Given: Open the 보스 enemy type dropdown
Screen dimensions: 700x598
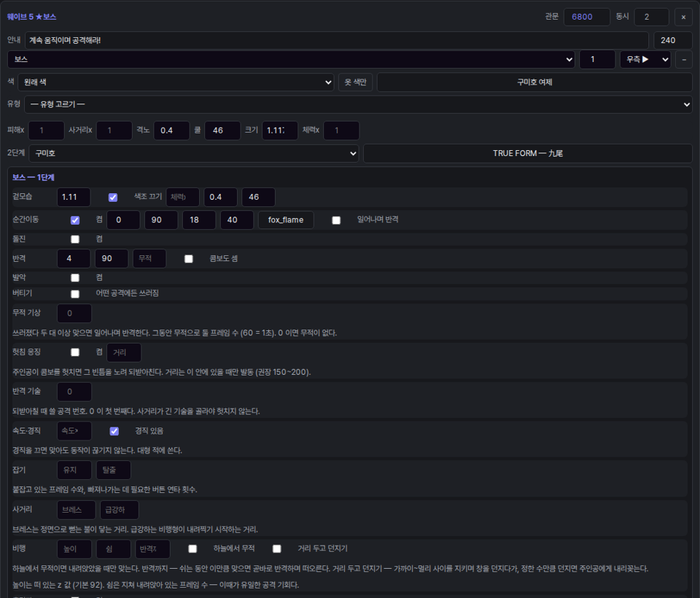Looking at the screenshot, I should point(291,59).
